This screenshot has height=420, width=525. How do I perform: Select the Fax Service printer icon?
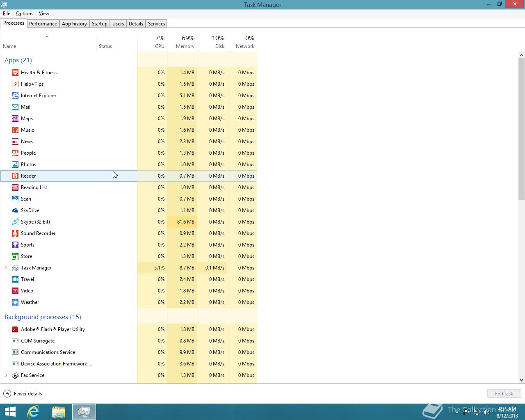pos(15,375)
